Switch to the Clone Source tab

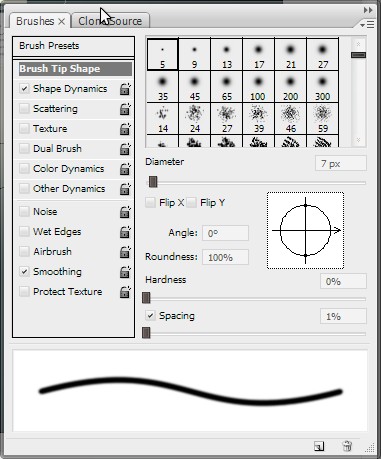pos(110,21)
